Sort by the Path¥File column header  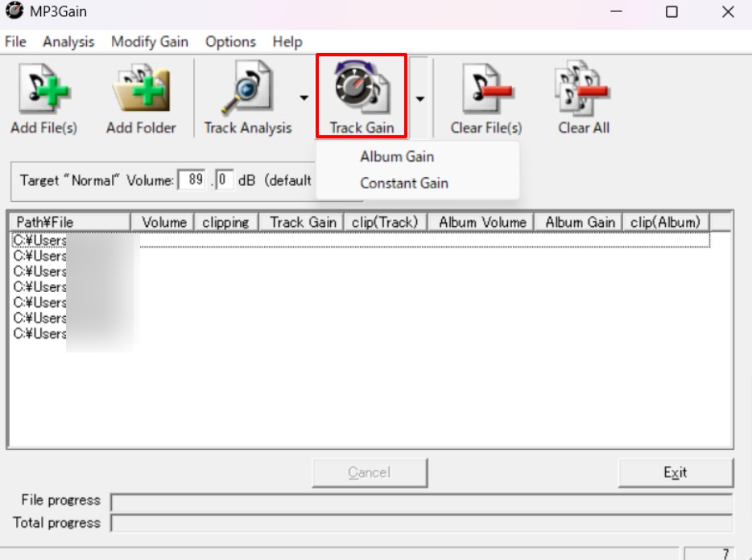[x=71, y=222]
